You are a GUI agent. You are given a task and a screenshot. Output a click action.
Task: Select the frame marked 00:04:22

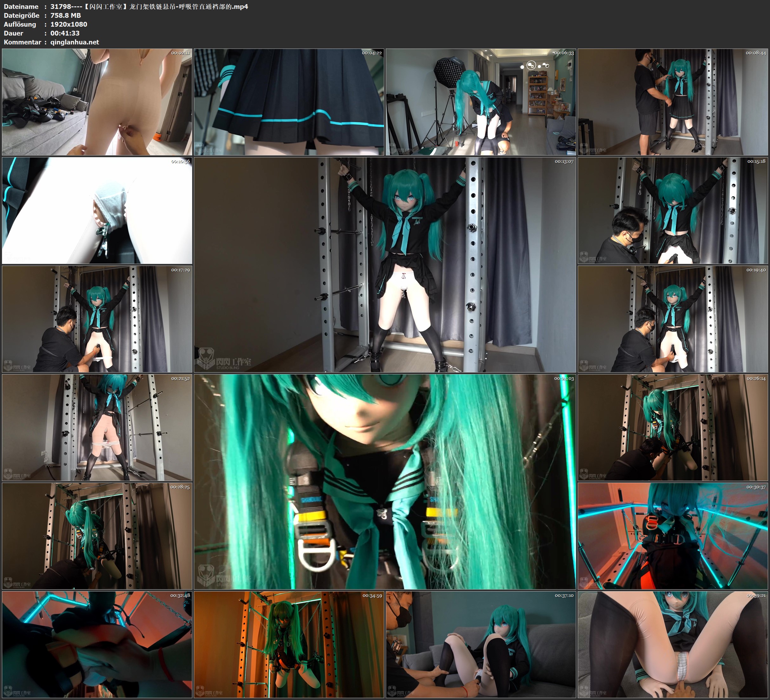tap(289, 102)
